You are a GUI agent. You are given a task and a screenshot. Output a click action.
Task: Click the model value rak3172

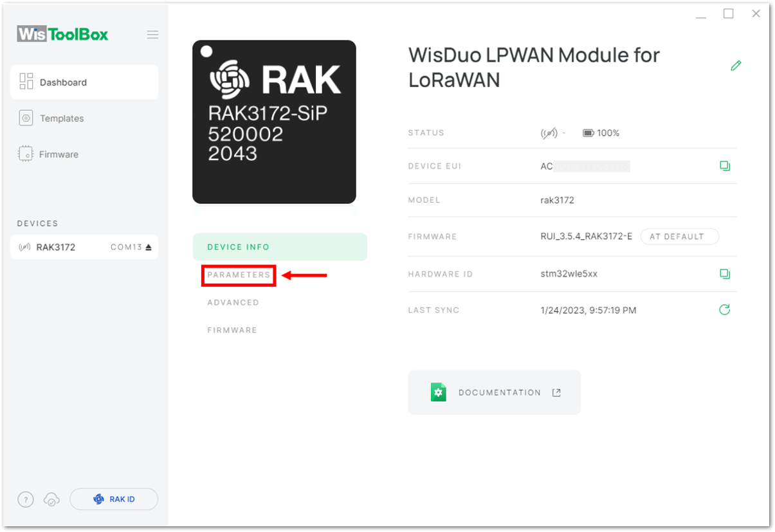[x=558, y=200]
